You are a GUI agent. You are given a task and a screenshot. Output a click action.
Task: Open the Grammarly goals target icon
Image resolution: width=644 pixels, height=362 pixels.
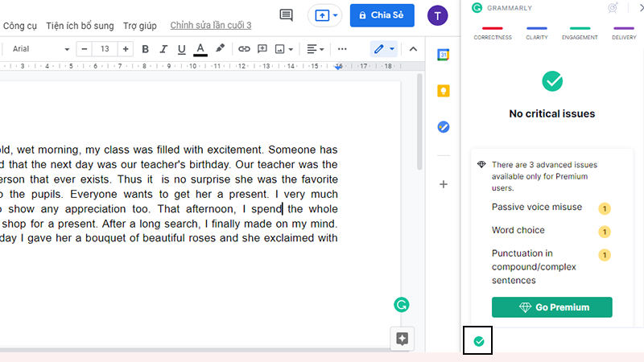click(x=613, y=7)
